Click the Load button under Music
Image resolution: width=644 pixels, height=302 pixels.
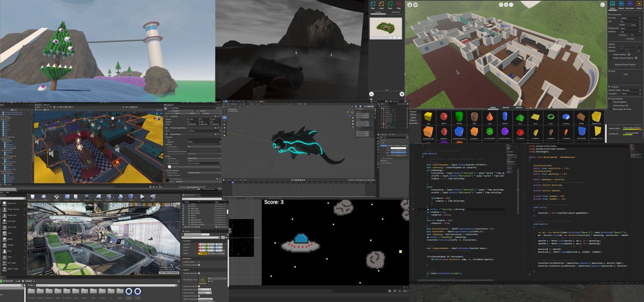tap(625, 74)
